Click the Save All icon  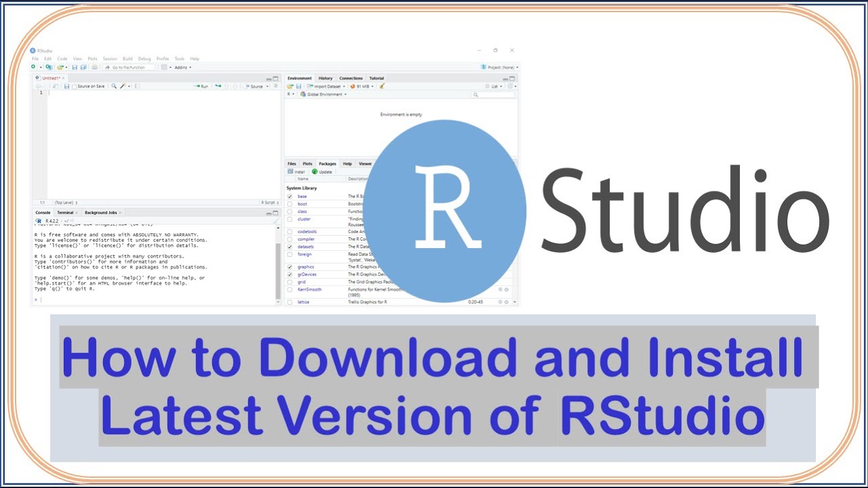(x=83, y=67)
